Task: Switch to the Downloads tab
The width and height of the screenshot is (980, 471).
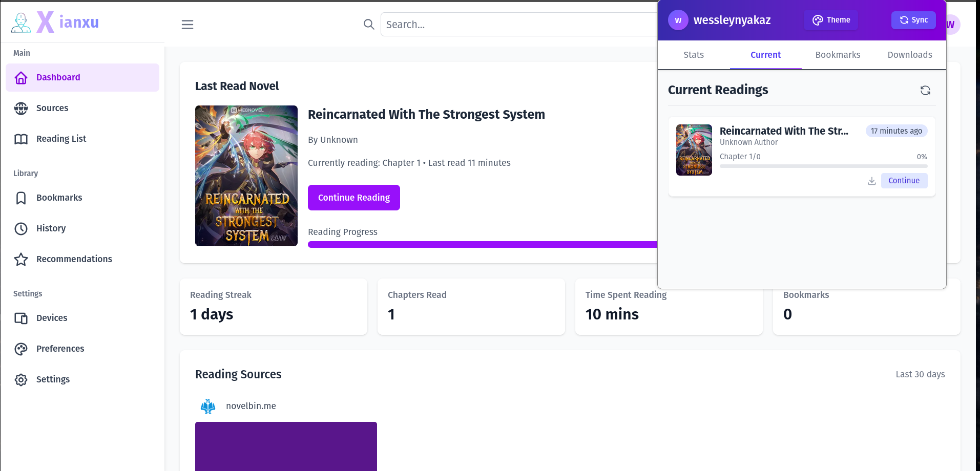Action: [910, 55]
